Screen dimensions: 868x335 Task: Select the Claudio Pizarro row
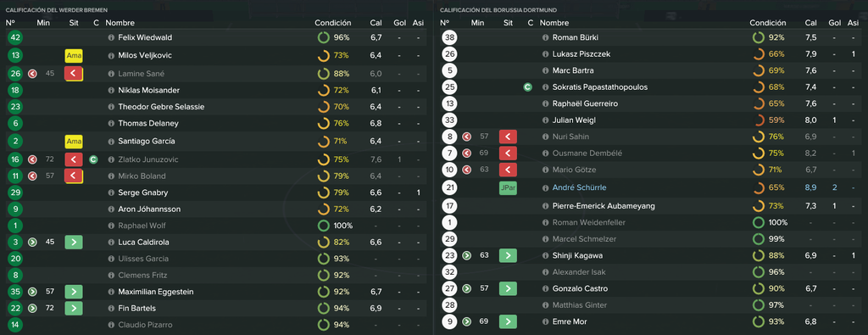[216, 325]
